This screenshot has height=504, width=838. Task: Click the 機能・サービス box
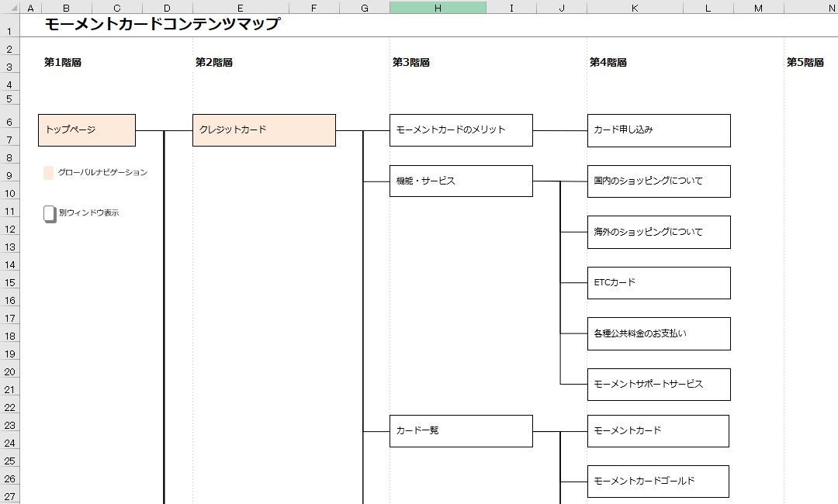pyautogui.click(x=461, y=181)
